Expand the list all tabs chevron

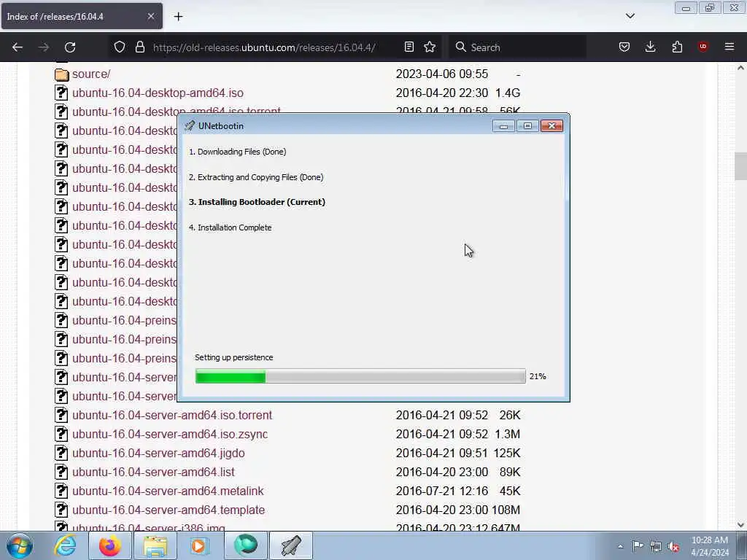[x=630, y=16]
